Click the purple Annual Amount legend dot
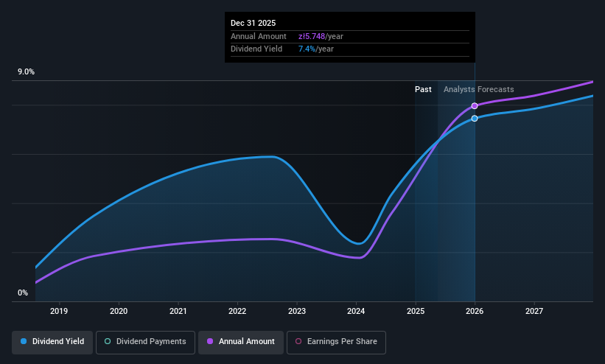This screenshot has height=364, width=605. pyautogui.click(x=210, y=342)
